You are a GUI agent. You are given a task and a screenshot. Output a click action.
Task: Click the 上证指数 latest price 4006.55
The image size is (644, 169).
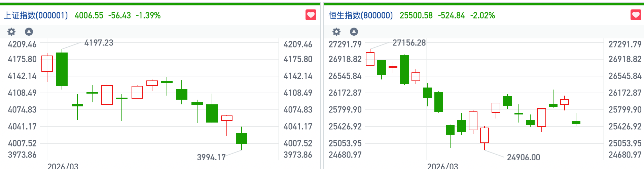[x=89, y=15]
